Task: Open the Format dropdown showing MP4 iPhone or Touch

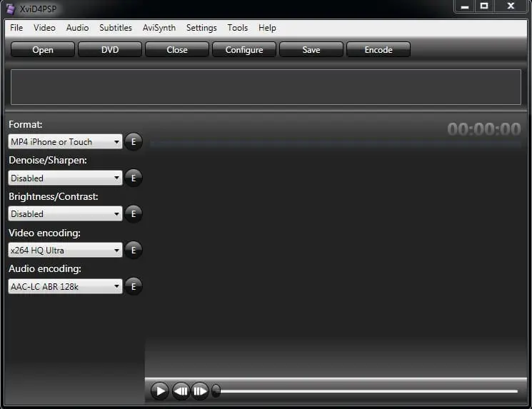Action: click(x=65, y=142)
